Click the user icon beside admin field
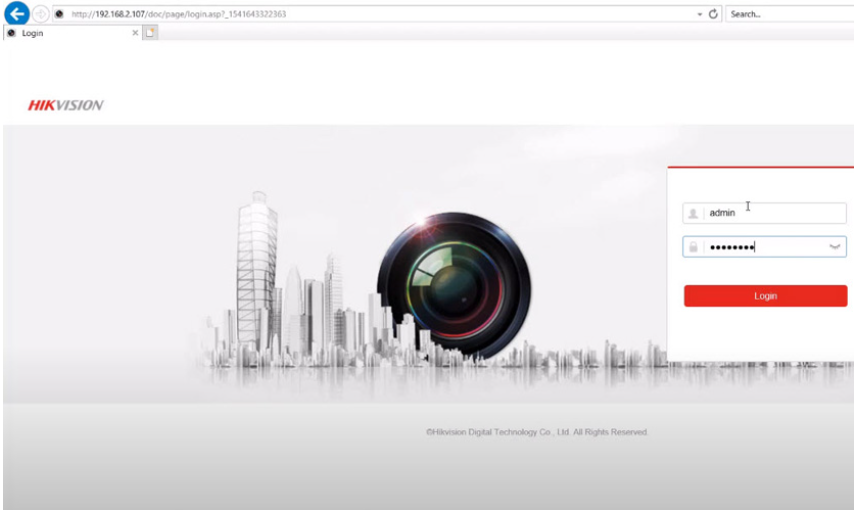 click(693, 213)
